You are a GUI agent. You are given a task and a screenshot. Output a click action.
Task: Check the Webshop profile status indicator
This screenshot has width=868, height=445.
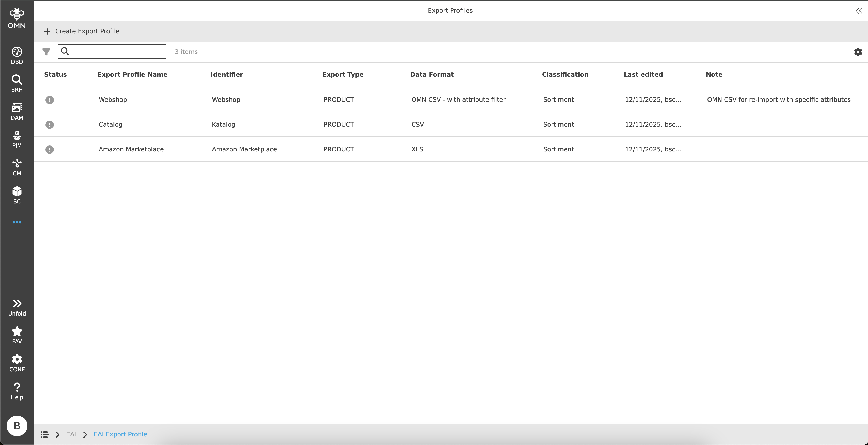click(x=50, y=100)
